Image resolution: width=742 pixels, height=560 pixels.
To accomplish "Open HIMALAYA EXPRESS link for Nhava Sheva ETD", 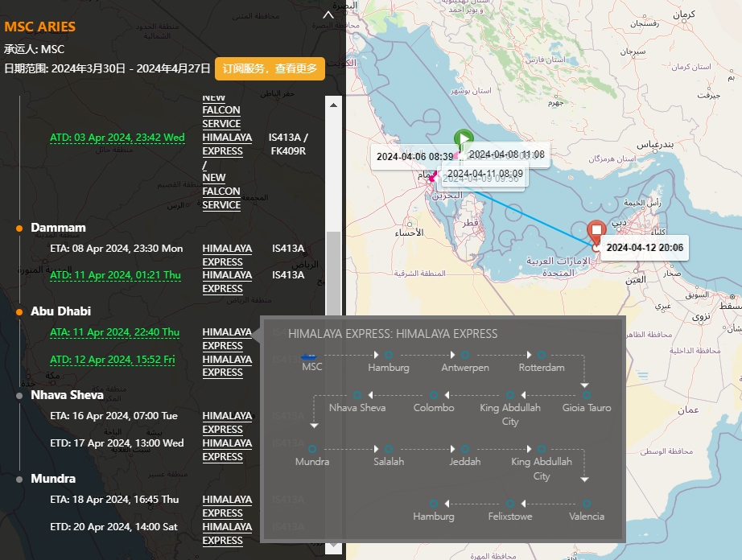I will [227, 450].
